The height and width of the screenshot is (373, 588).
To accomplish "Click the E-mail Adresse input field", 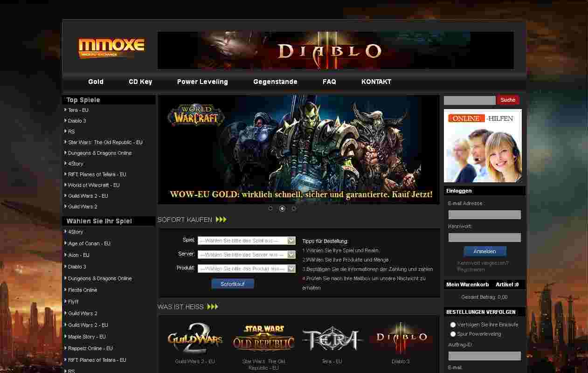I will coord(484,214).
